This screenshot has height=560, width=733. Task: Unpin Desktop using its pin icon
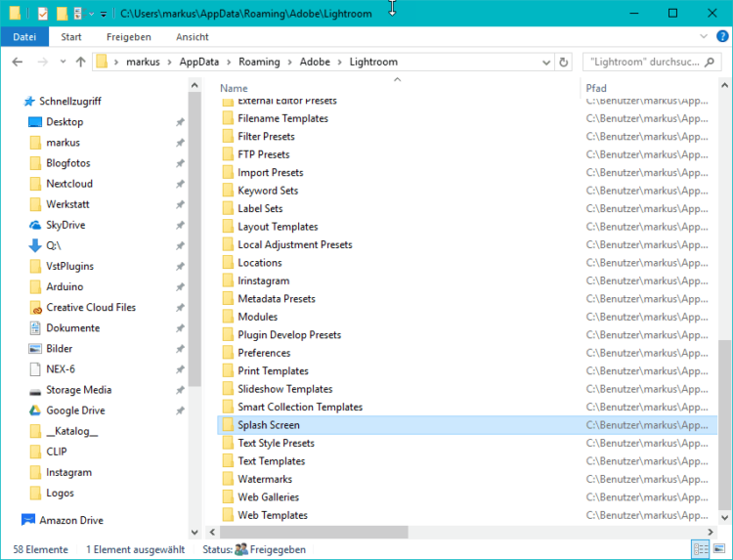[x=179, y=122]
